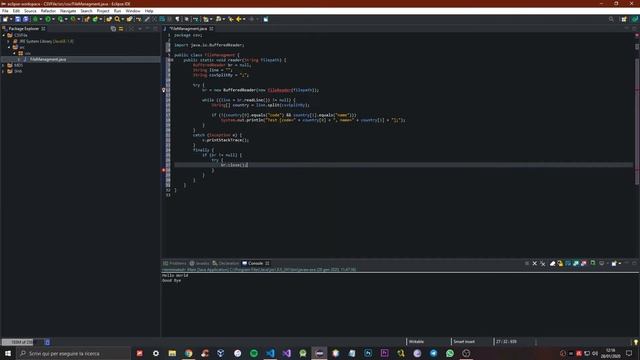
Task: Click the tip lightbulb icon in status bar
Action: 636,342
